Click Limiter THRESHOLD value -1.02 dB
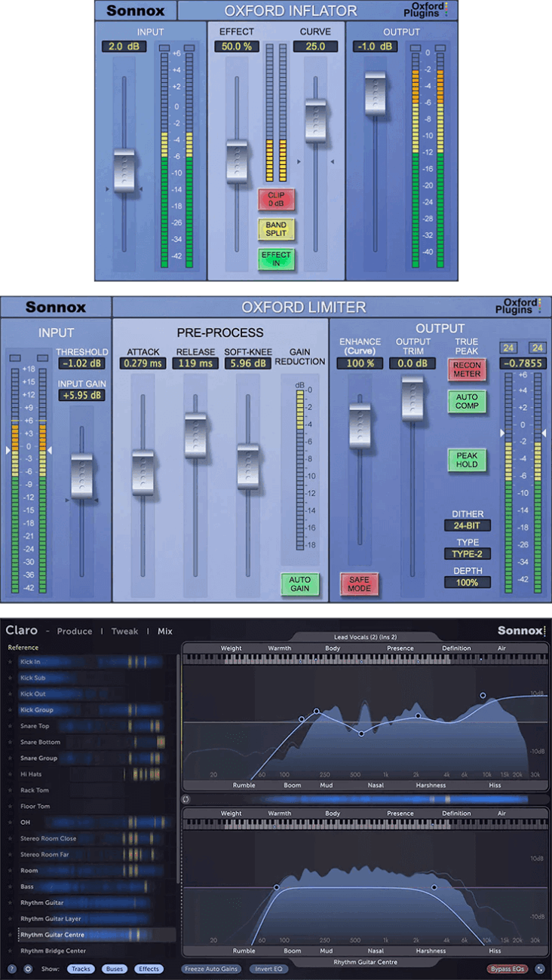The height and width of the screenshot is (980, 552). click(x=81, y=363)
